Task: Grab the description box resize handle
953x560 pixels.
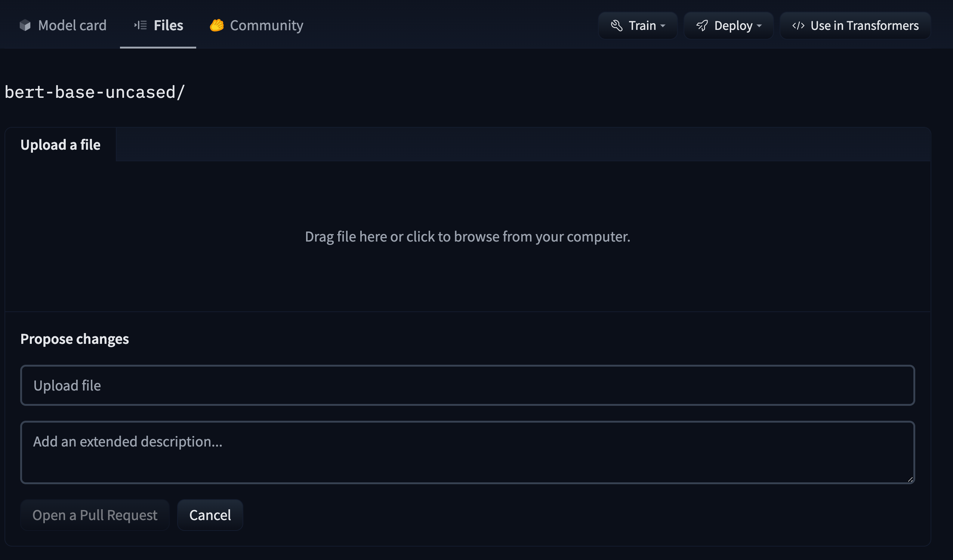Action: click(x=910, y=479)
